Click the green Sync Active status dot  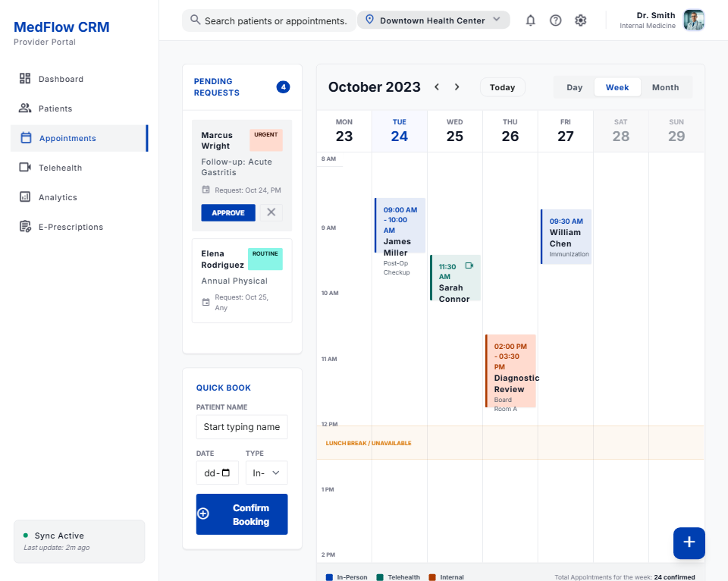click(x=26, y=535)
